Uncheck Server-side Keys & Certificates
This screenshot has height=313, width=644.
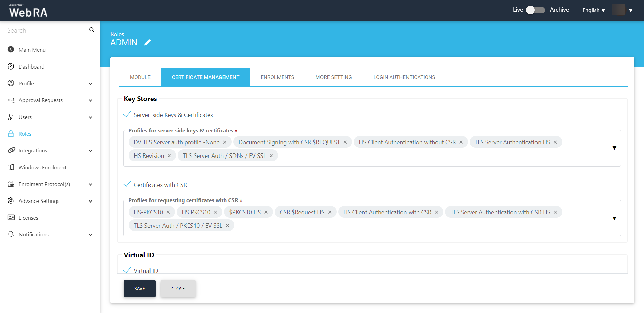(127, 115)
